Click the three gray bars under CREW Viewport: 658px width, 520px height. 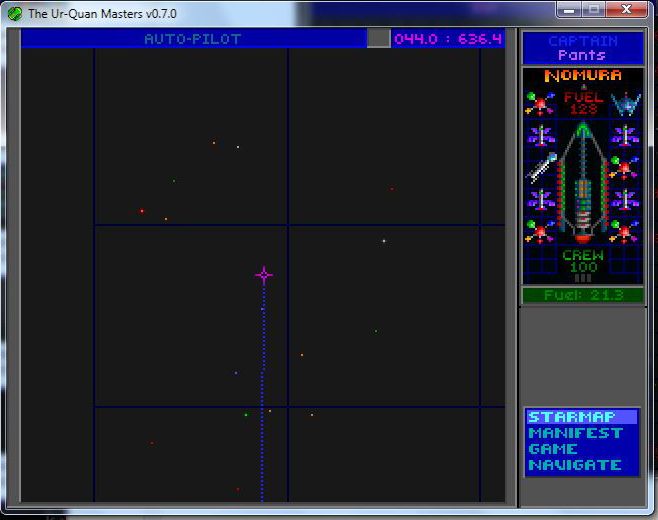pyautogui.click(x=583, y=278)
